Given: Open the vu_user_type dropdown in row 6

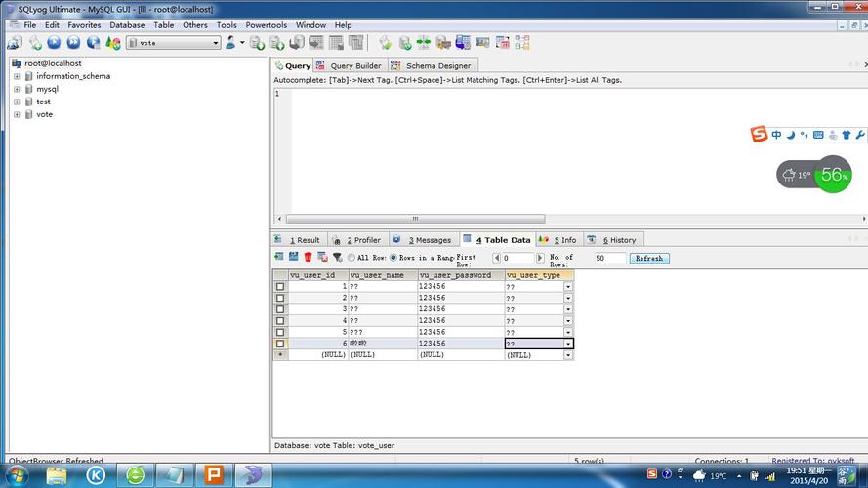Looking at the screenshot, I should [x=568, y=344].
